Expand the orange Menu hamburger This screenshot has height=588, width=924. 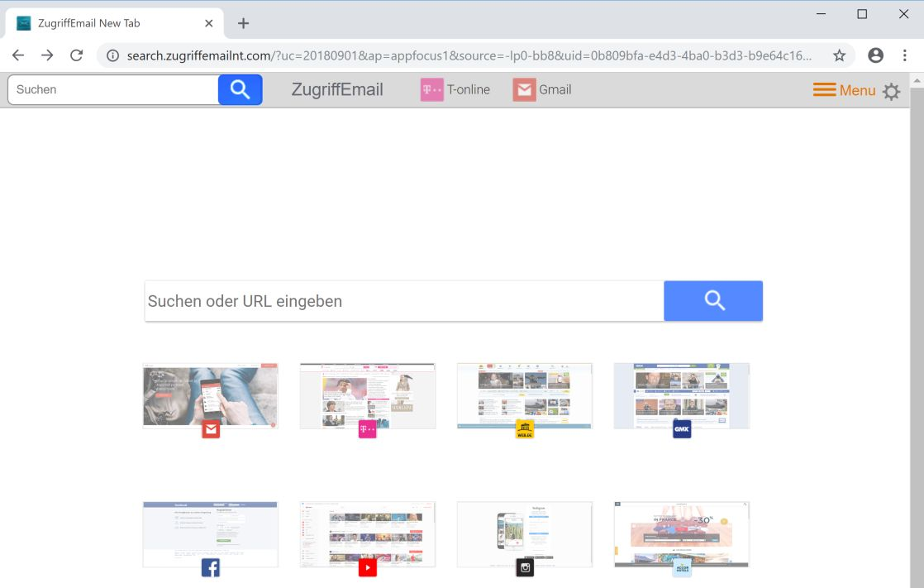(844, 90)
